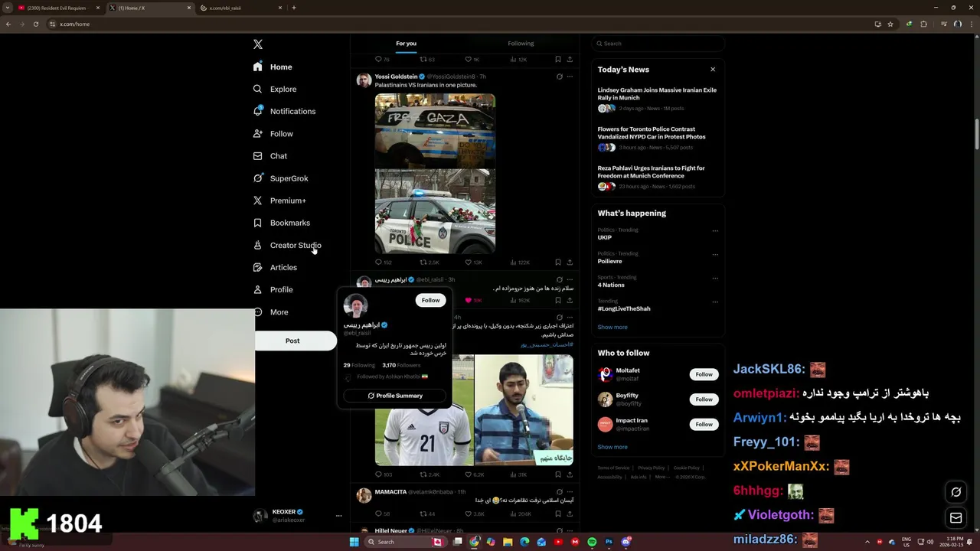Screen dimensions: 980x551
Task: Like the Yossi Goldstein post
Action: click(x=474, y=262)
